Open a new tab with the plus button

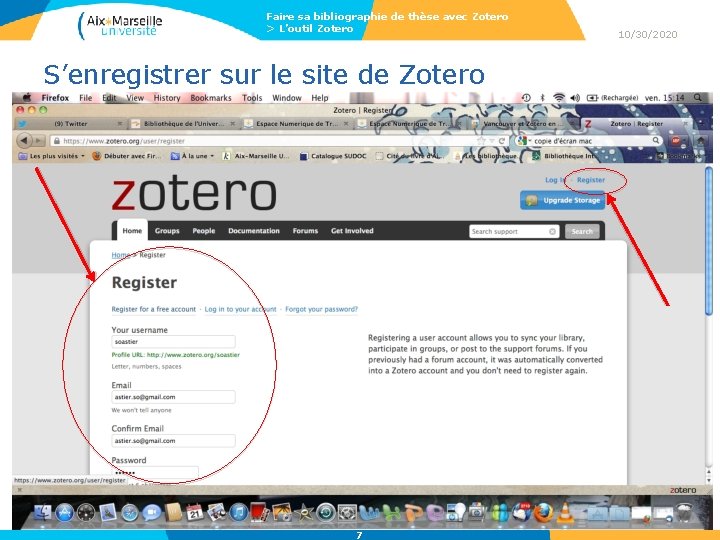[x=701, y=124]
